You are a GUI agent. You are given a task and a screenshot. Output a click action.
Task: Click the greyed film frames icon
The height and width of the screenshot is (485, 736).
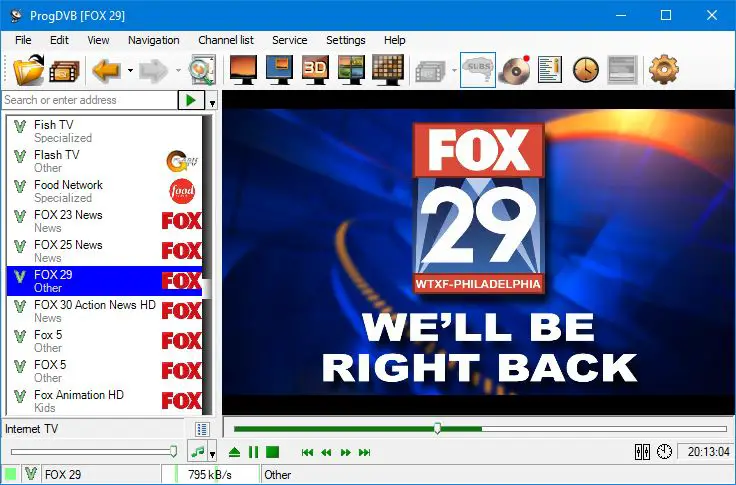pyautogui.click(x=430, y=71)
